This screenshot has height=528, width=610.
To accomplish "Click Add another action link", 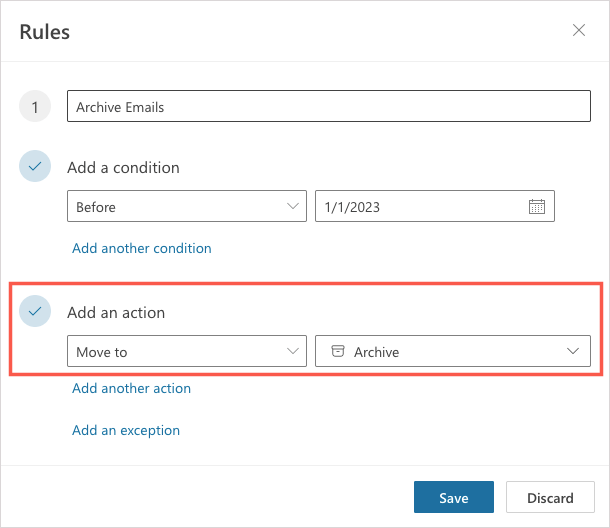I will 131,388.
